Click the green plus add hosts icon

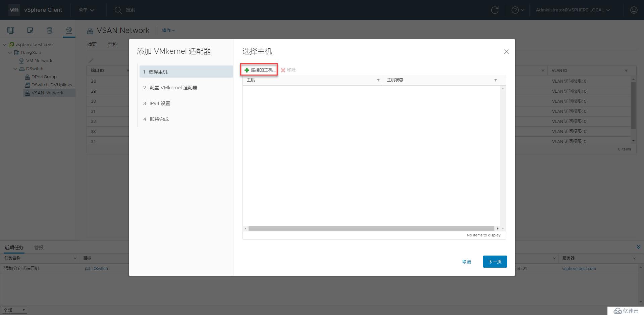(x=247, y=70)
